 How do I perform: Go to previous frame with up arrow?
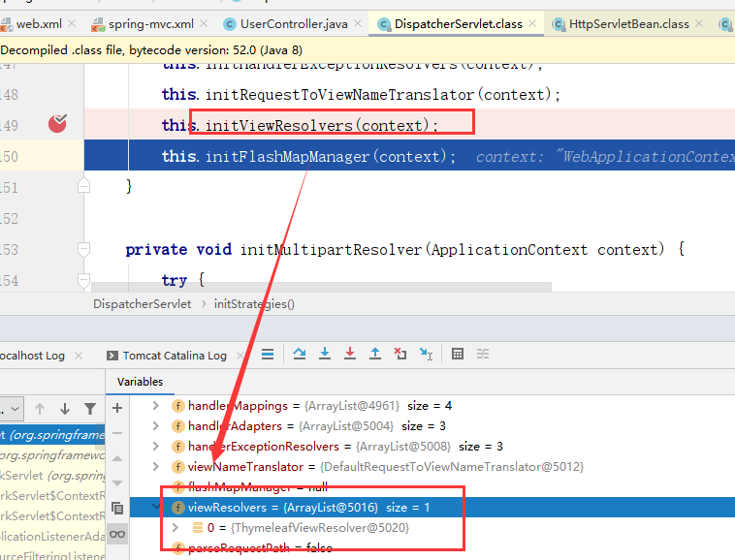(x=40, y=409)
